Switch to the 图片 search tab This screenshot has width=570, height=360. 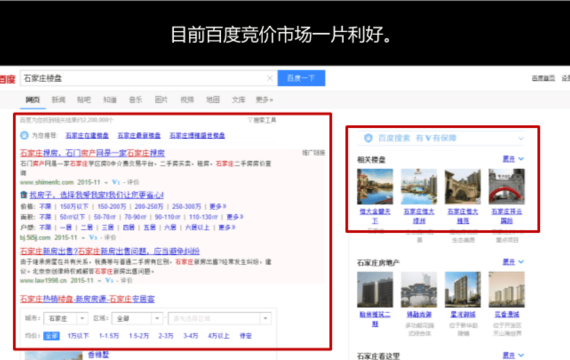tap(161, 100)
